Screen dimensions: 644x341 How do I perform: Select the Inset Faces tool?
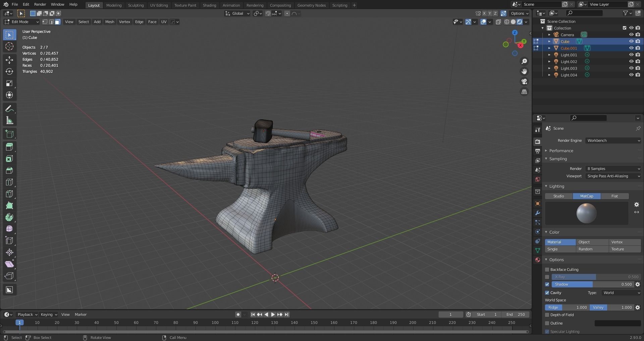(9, 159)
